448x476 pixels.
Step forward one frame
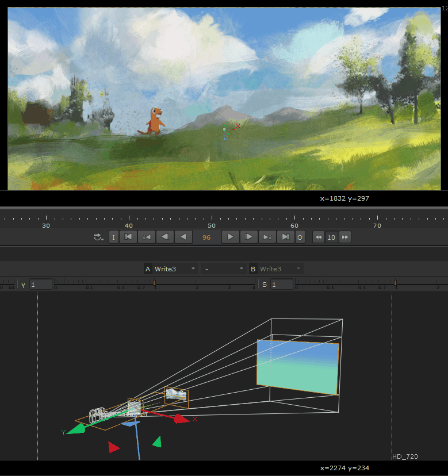point(248,237)
